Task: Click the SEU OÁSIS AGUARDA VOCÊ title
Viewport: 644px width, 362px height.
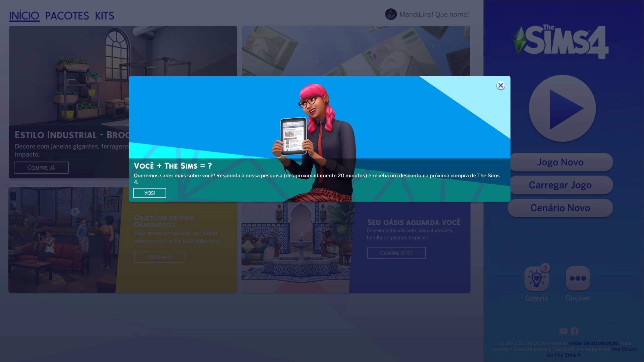Action: pyautogui.click(x=414, y=222)
